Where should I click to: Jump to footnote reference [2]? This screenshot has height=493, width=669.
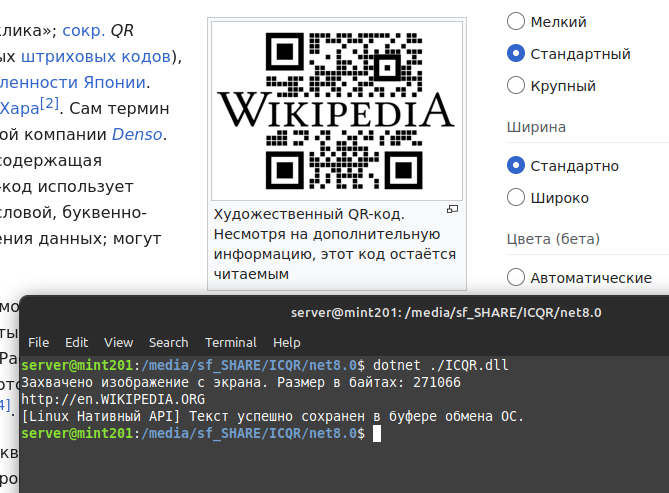pyautogui.click(x=49, y=103)
